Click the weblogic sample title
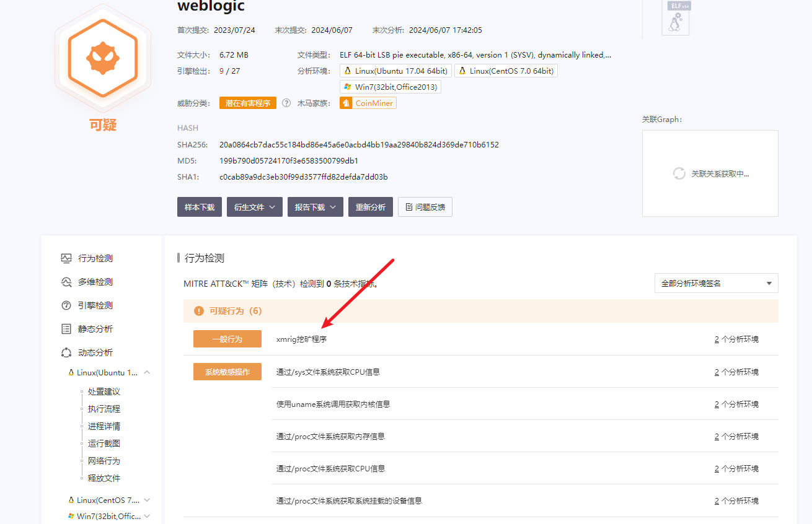This screenshot has width=812, height=524. 211,7
